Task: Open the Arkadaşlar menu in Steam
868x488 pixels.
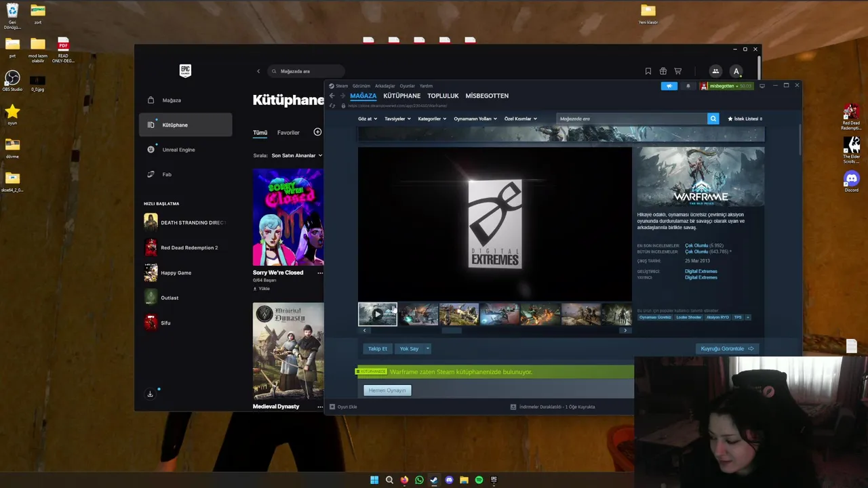Action: click(384, 86)
